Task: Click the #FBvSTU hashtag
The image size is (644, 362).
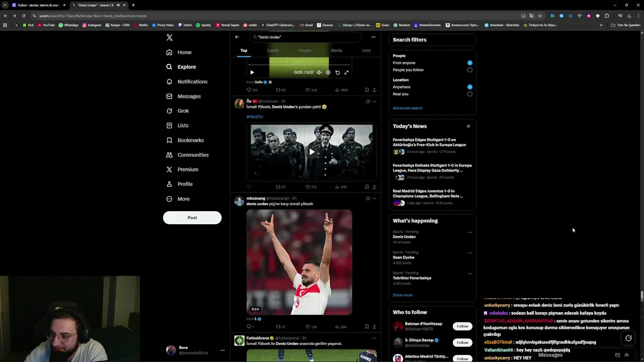Action: [255, 117]
